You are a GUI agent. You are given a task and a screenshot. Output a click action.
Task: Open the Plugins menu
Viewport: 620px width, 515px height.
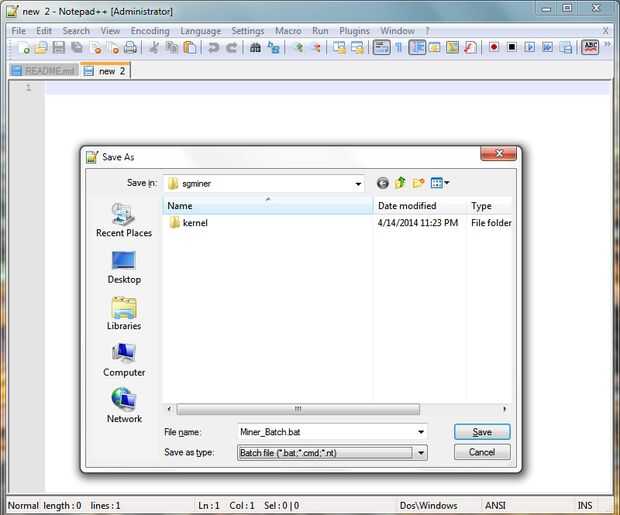click(354, 31)
